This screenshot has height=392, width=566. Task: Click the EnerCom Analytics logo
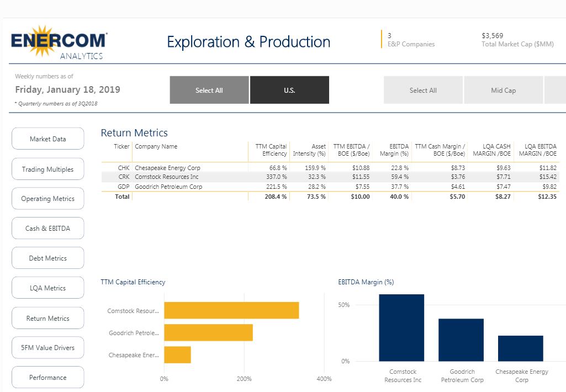tap(59, 42)
